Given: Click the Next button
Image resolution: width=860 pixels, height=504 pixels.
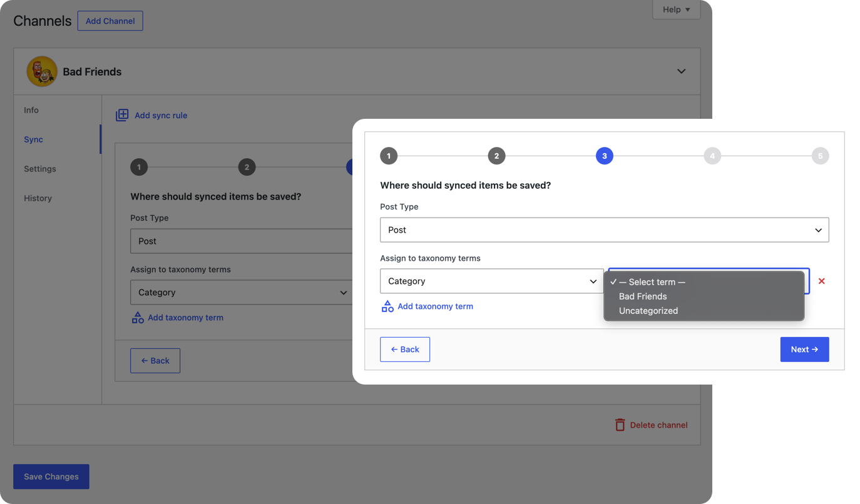Looking at the screenshot, I should tap(805, 350).
